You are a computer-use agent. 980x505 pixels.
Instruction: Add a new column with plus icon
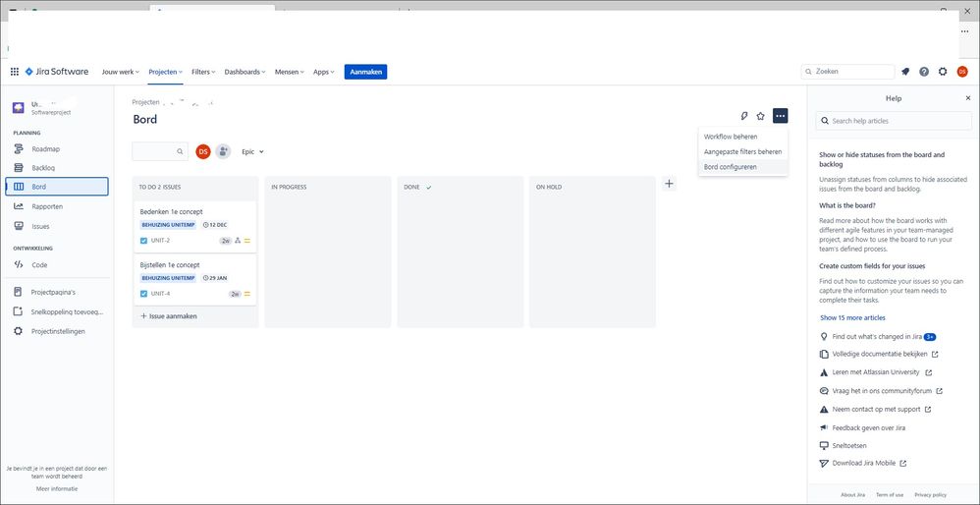pyautogui.click(x=670, y=184)
